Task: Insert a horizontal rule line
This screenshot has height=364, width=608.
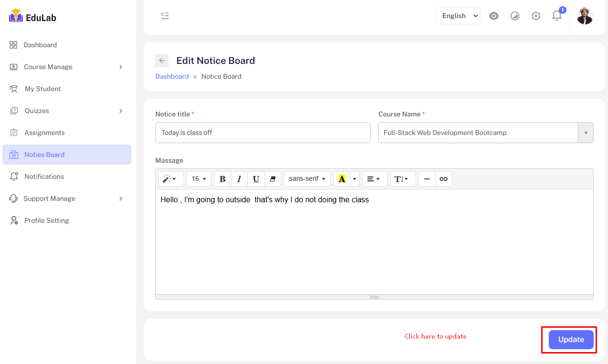Action: click(427, 179)
